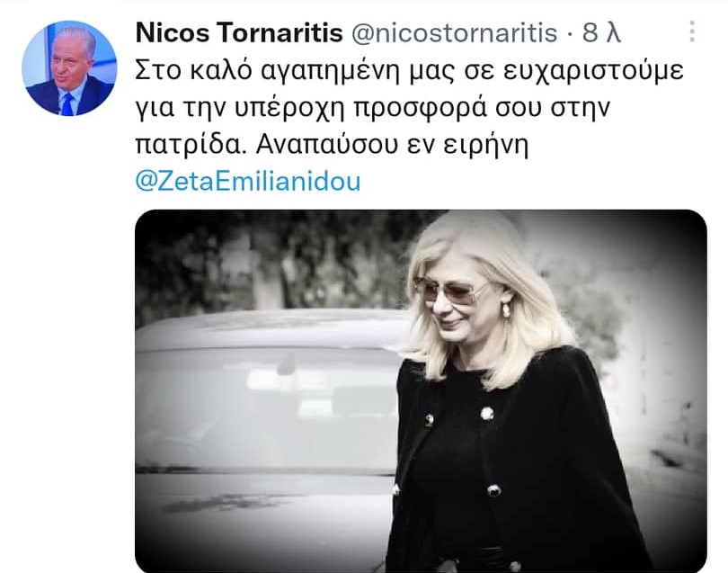This screenshot has width=728, height=573.
Task: Click the tweet text starting 'Στο καλό αγαπημένη'
Action: click(x=410, y=71)
